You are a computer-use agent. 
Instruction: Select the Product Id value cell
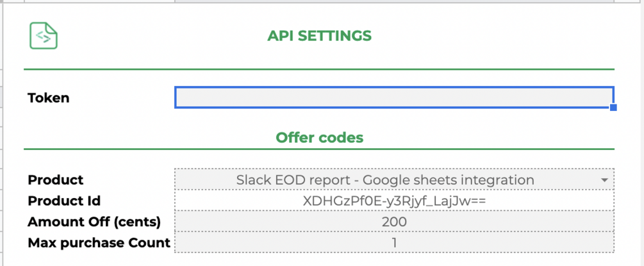point(393,201)
